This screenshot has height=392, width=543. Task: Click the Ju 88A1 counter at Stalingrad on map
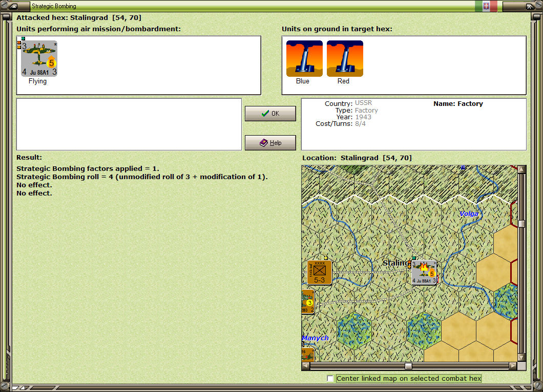424,272
